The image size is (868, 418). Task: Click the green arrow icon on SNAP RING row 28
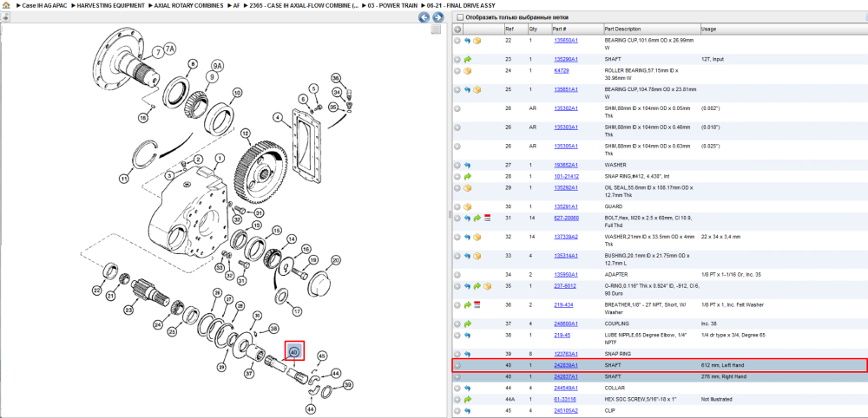point(467,177)
